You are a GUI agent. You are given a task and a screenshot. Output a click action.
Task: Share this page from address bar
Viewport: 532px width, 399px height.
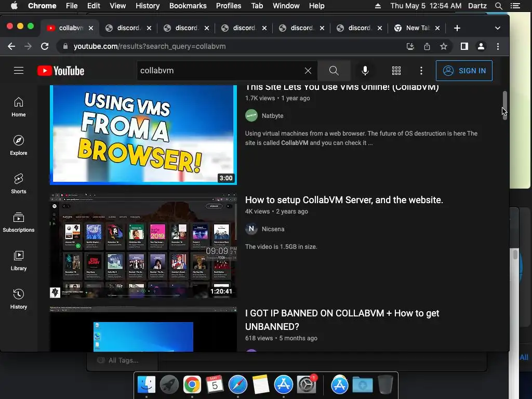(x=427, y=46)
